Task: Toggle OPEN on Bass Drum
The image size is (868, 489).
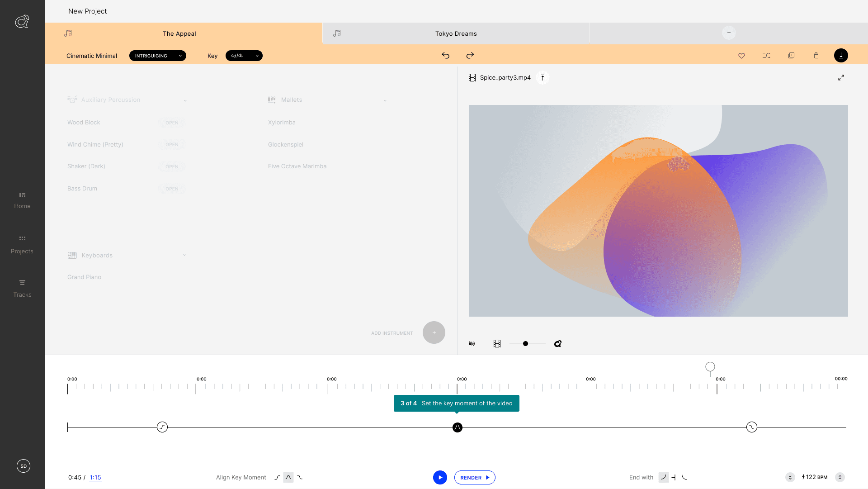Action: [172, 189]
